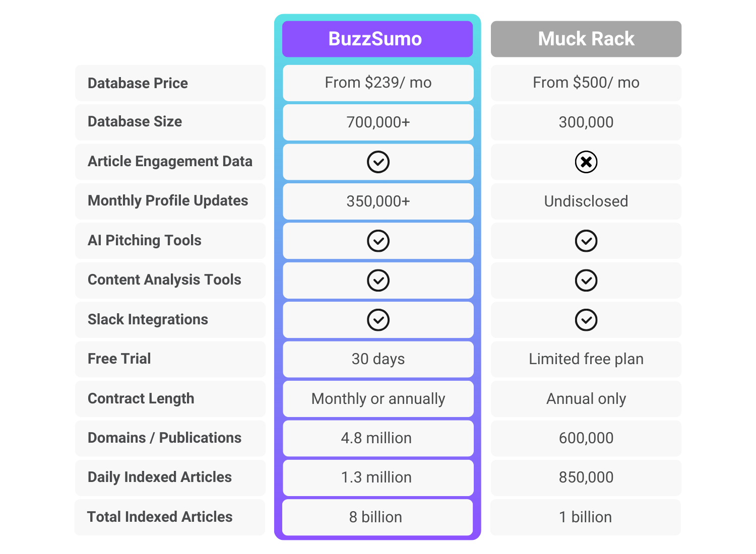The width and height of the screenshot is (756, 554).
Task: Select the BuzzSumo column header
Action: (x=377, y=38)
